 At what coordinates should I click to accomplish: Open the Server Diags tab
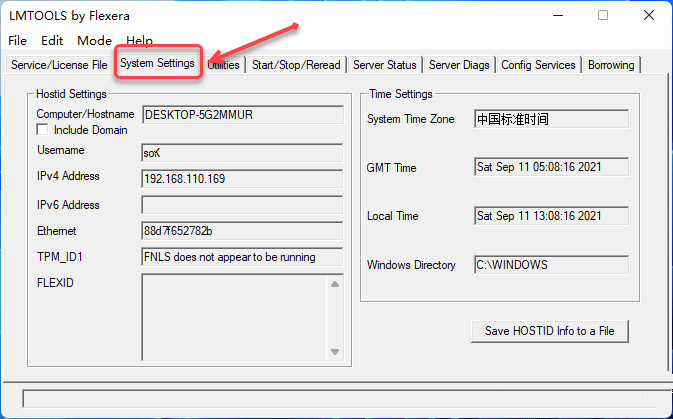click(459, 65)
